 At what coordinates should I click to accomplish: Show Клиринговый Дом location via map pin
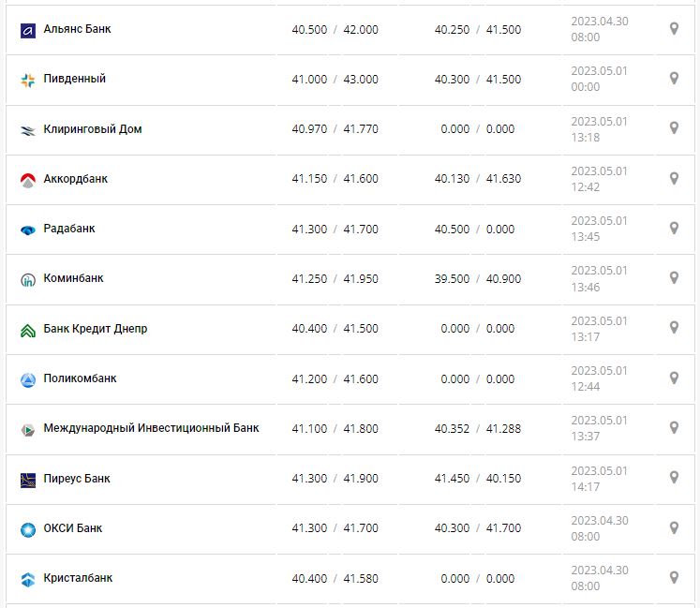pyautogui.click(x=674, y=128)
